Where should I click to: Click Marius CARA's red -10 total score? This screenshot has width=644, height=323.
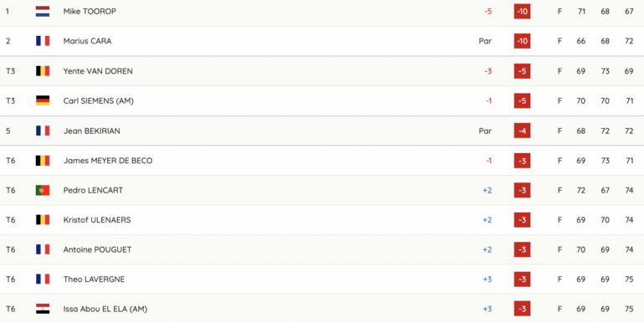coord(522,41)
